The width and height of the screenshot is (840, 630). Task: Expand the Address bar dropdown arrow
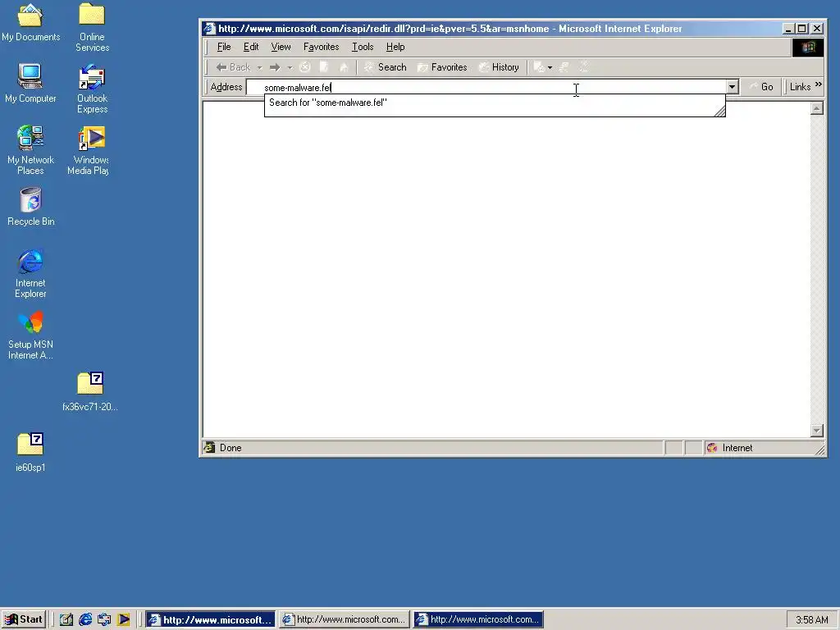pyautogui.click(x=732, y=87)
